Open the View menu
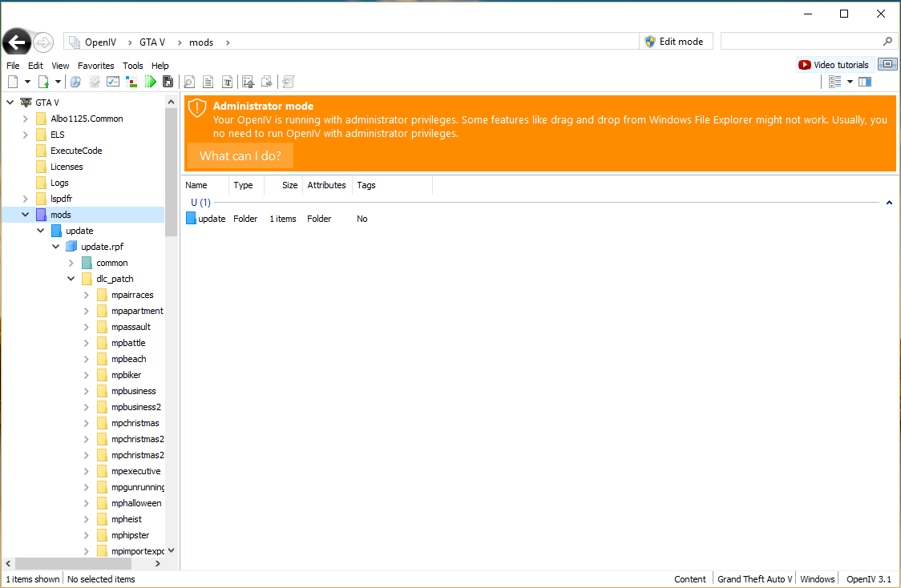This screenshot has width=901, height=588. point(60,66)
